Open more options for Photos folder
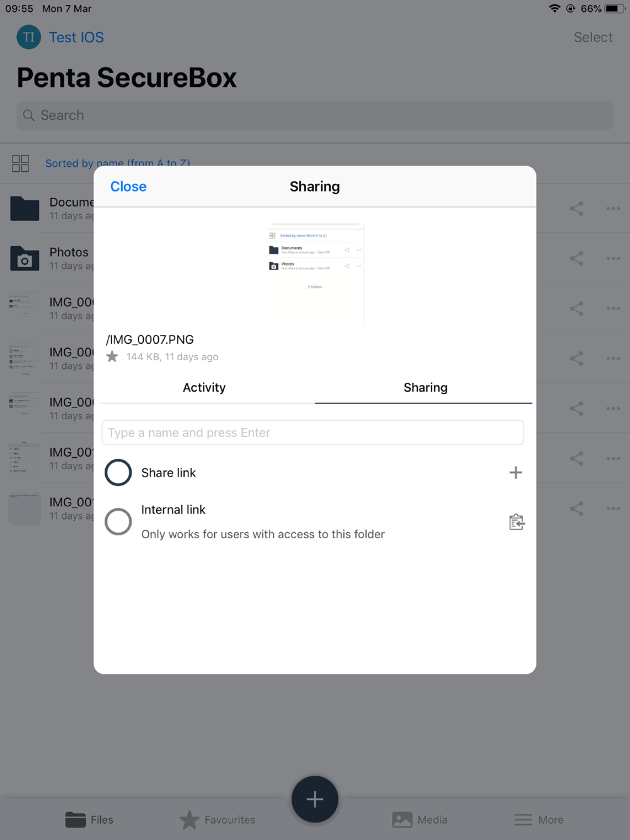 [613, 258]
